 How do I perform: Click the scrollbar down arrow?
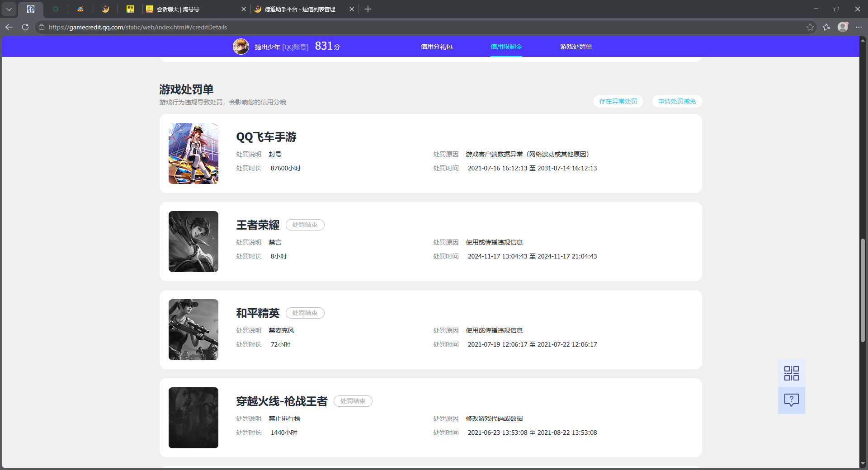pos(863,464)
